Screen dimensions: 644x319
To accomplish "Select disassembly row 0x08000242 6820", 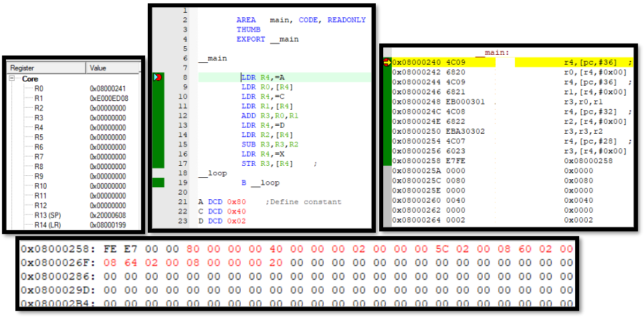I will coord(512,72).
